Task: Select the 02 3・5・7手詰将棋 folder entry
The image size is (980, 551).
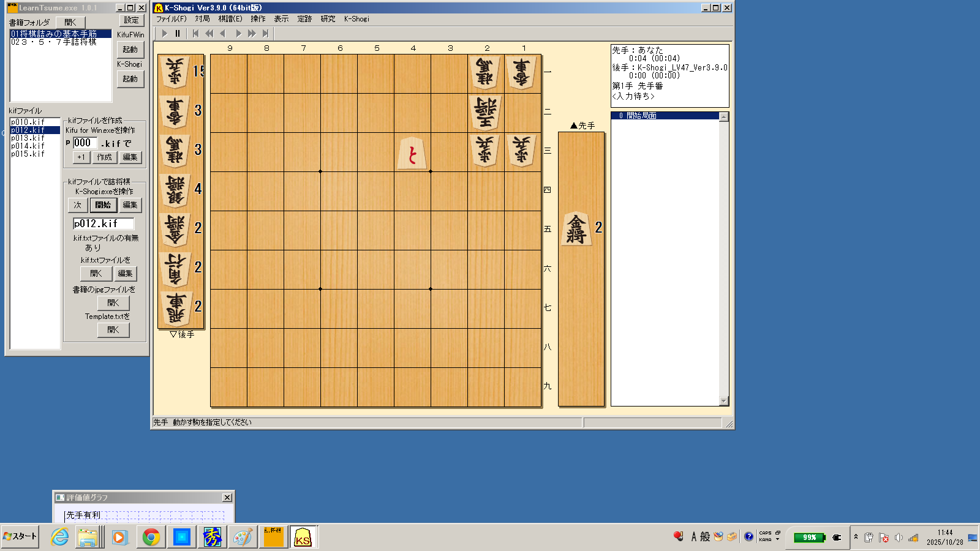Action: point(54,42)
